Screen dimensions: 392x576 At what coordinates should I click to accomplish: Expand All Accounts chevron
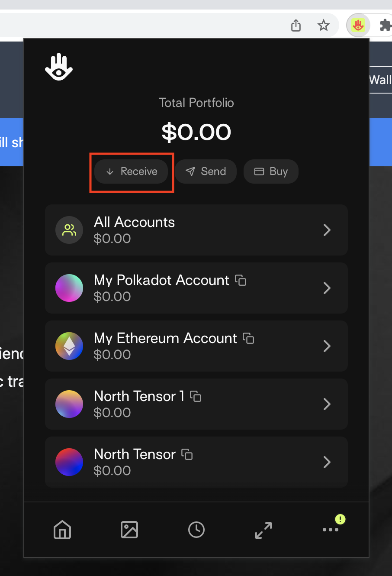tap(327, 230)
